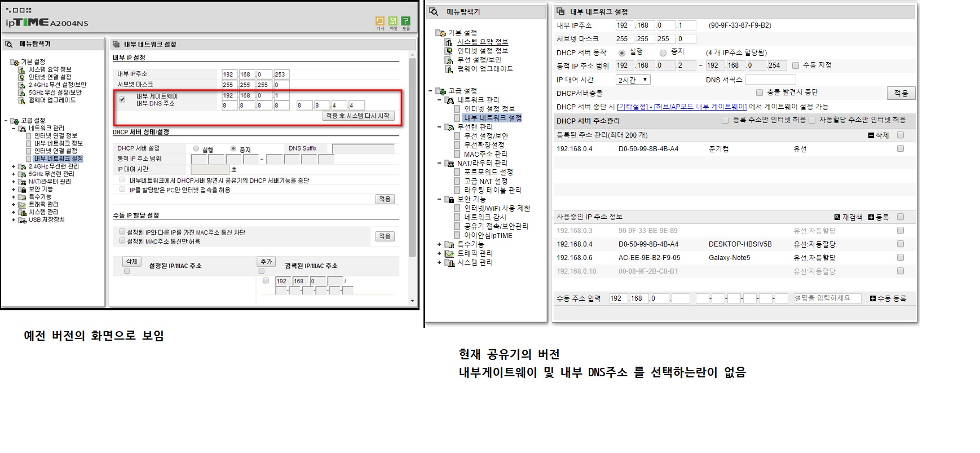Click the 적용 후 시스템 다시 시작 button

pyautogui.click(x=358, y=116)
